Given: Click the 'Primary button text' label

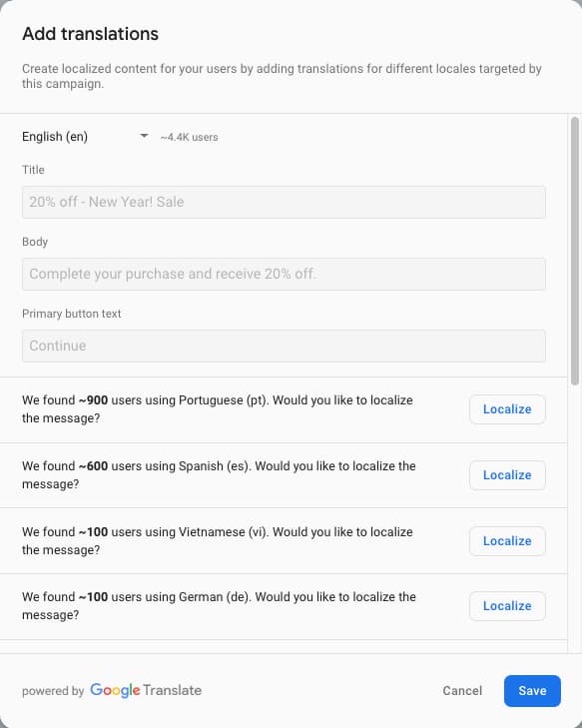Looking at the screenshot, I should pyautogui.click(x=72, y=314).
